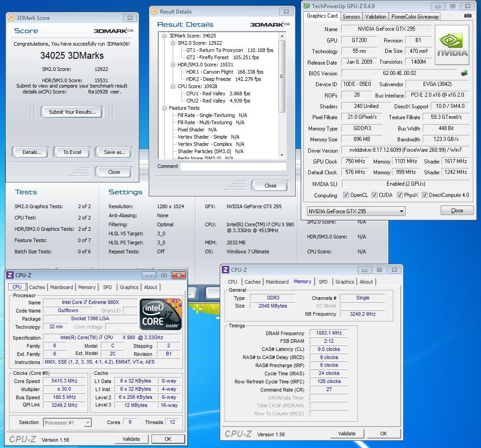Image resolution: width=481 pixels, height=448 pixels.
Task: Click the Intel Core i7 logo in CPU-Z
Action: 161,314
